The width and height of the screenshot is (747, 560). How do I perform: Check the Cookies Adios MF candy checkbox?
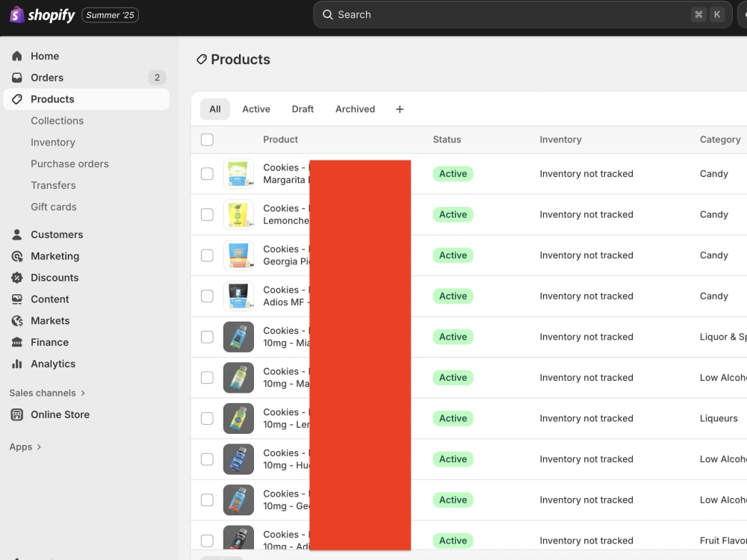[x=207, y=296]
